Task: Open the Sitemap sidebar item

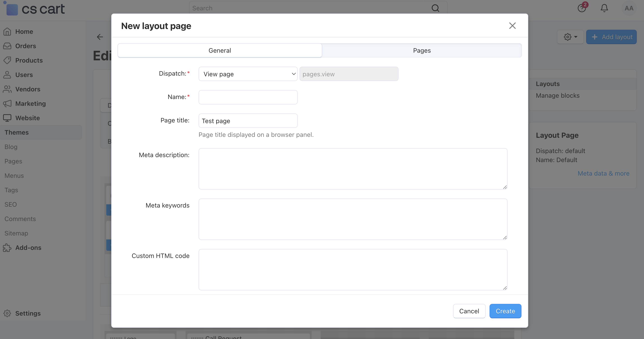Action: pos(16,233)
